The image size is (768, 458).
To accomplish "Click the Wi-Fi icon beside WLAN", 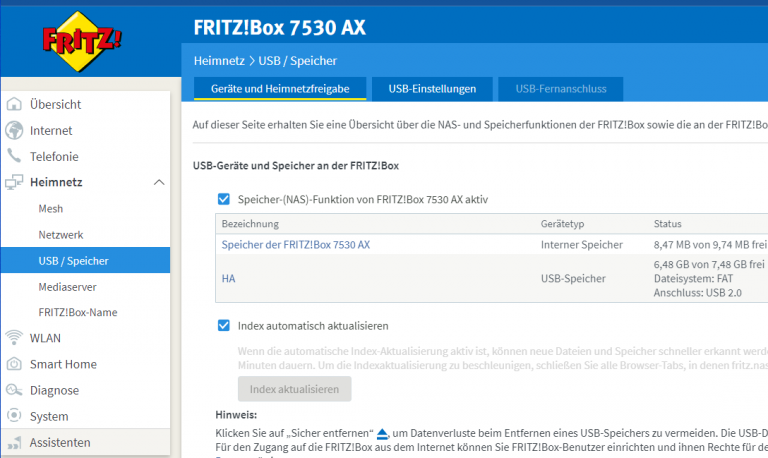I will 14,337.
